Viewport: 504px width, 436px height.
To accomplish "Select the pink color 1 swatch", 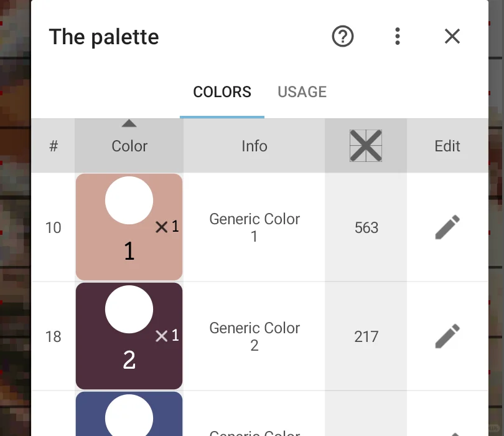I will coord(129,227).
